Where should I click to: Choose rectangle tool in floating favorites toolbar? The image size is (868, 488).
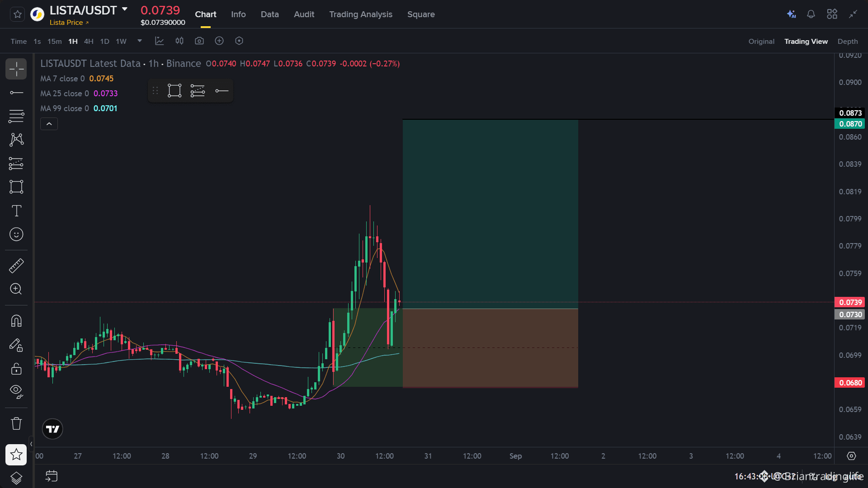175,91
